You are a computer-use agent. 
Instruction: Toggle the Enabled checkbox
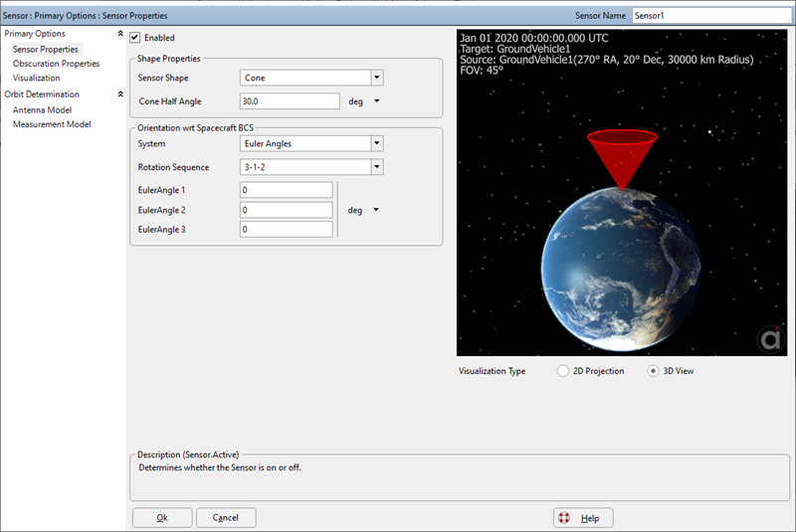pyautogui.click(x=134, y=38)
